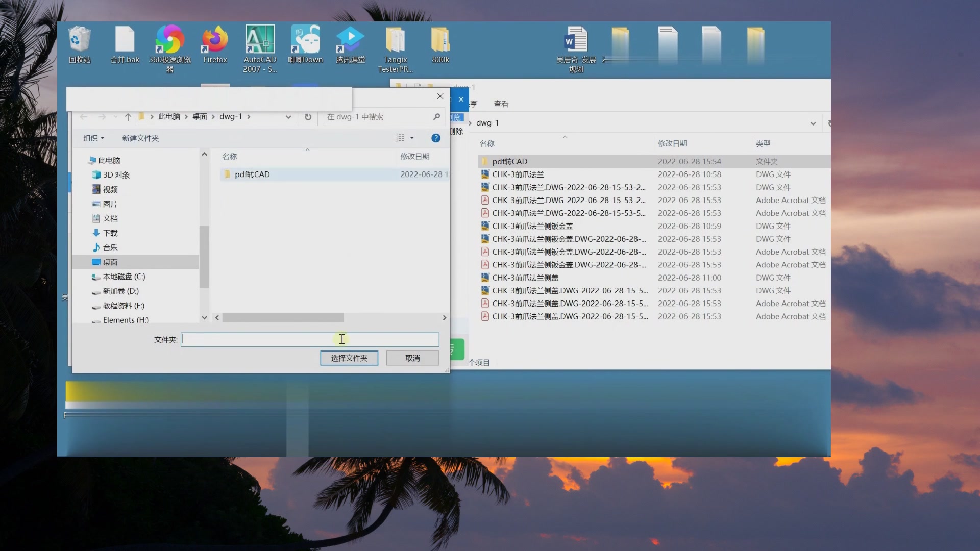
Task: Open the 查看 tab in Explorer window
Action: (501, 104)
